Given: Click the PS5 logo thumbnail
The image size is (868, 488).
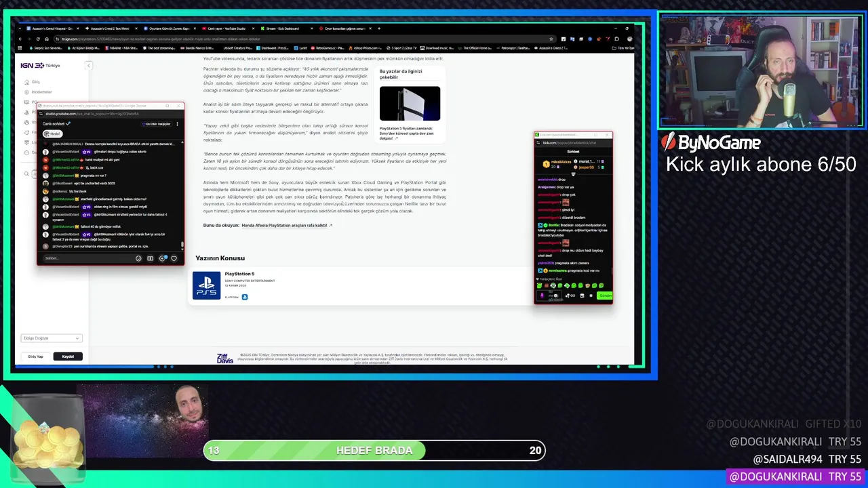Looking at the screenshot, I should click(206, 285).
